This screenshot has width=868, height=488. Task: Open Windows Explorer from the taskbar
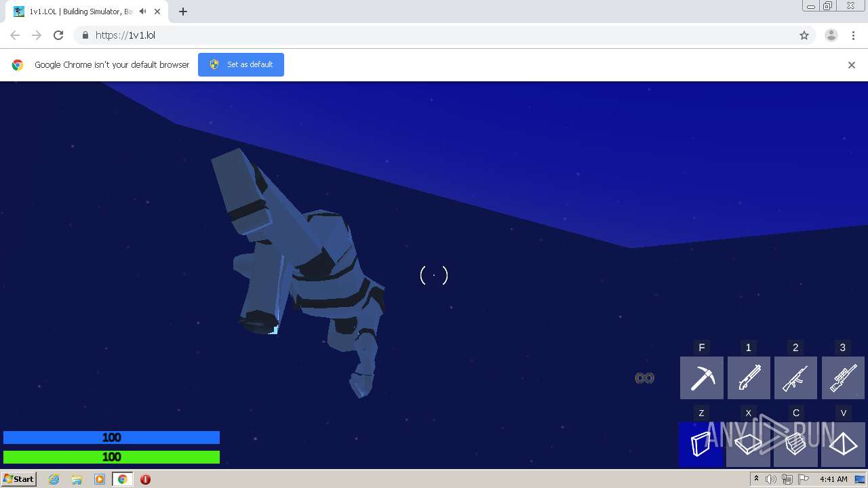point(77,479)
